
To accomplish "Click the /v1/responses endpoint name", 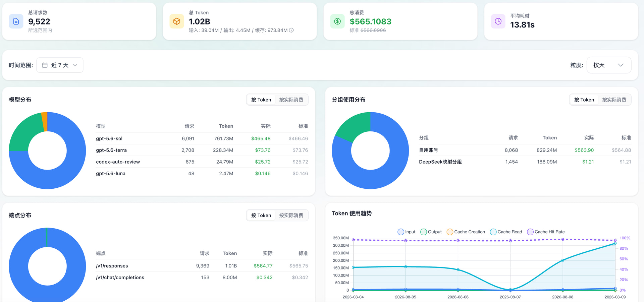I will point(112,266).
